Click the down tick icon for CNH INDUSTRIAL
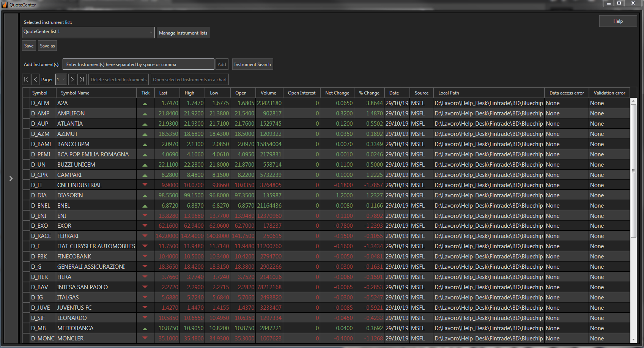Image resolution: width=644 pixels, height=348 pixels. [x=145, y=184]
